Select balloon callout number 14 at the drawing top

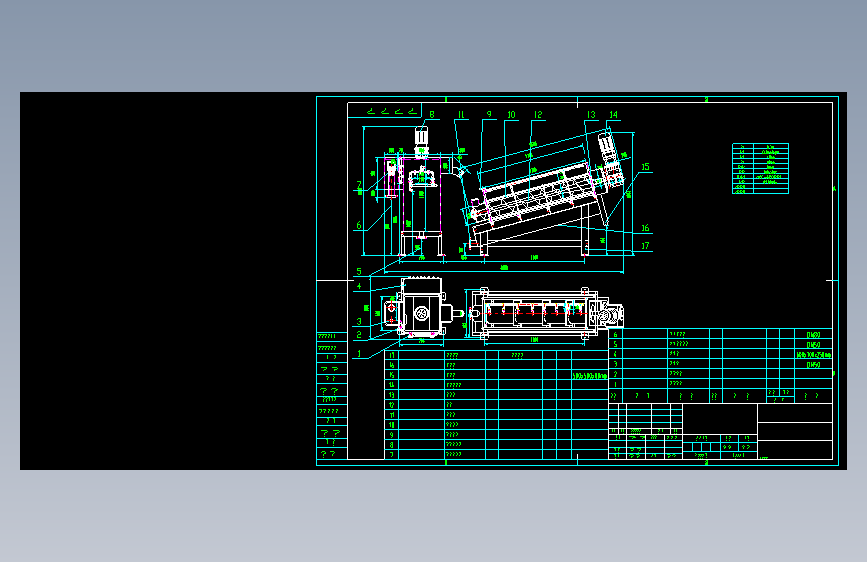click(x=613, y=115)
